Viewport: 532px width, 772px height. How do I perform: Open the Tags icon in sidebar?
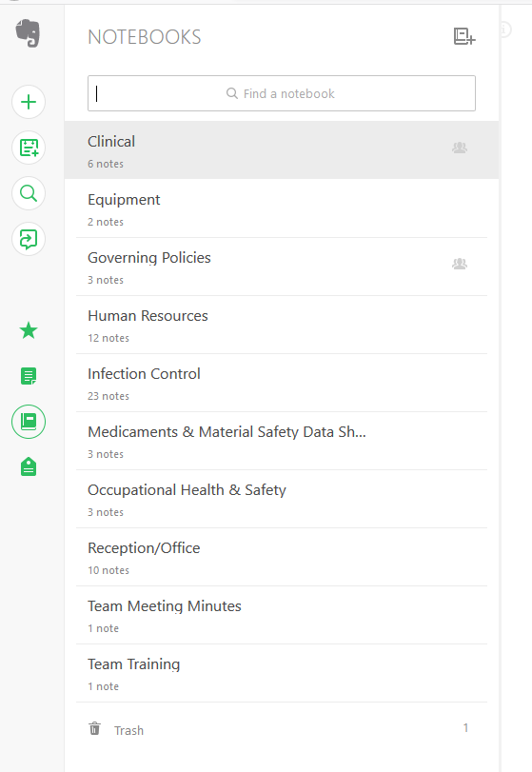click(x=29, y=466)
